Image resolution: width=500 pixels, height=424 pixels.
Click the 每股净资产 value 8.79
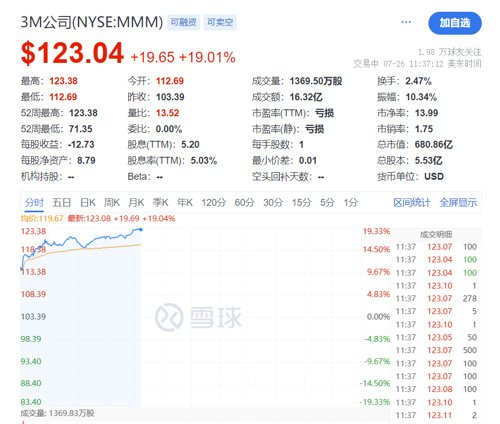point(86,161)
